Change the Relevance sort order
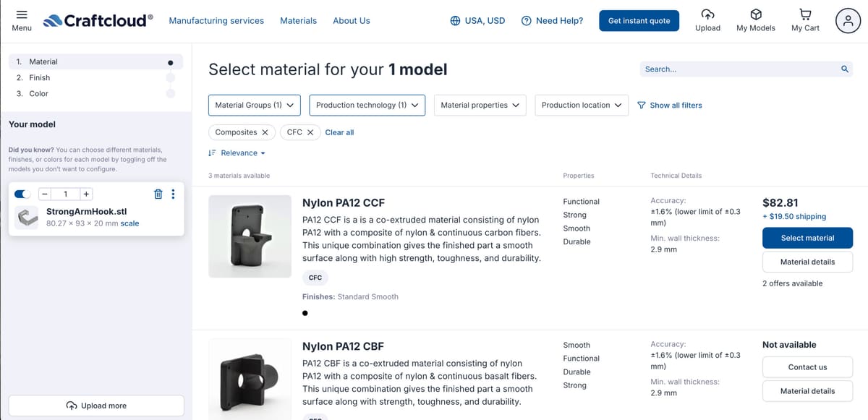 click(x=237, y=153)
